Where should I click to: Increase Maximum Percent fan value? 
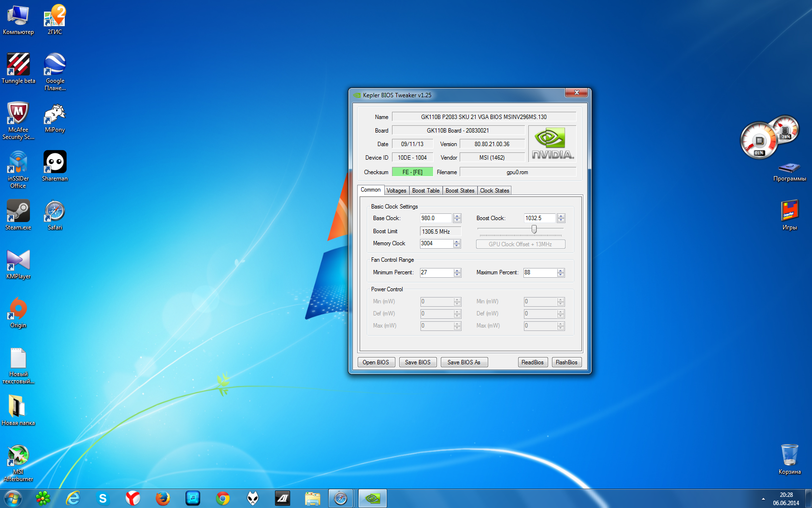pos(561,270)
